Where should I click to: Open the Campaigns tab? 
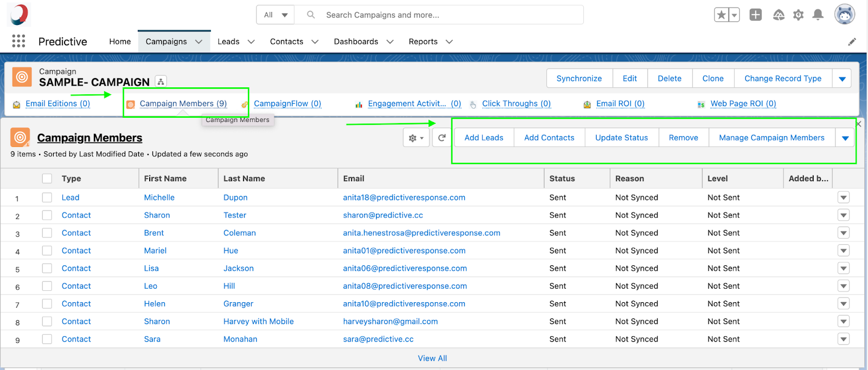tap(166, 42)
